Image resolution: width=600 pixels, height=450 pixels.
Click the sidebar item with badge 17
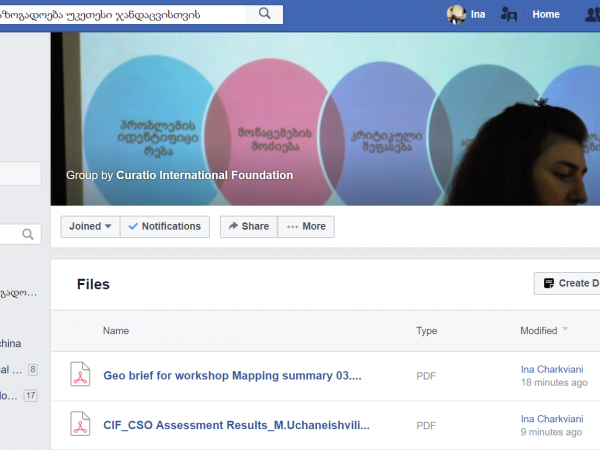tap(19, 396)
